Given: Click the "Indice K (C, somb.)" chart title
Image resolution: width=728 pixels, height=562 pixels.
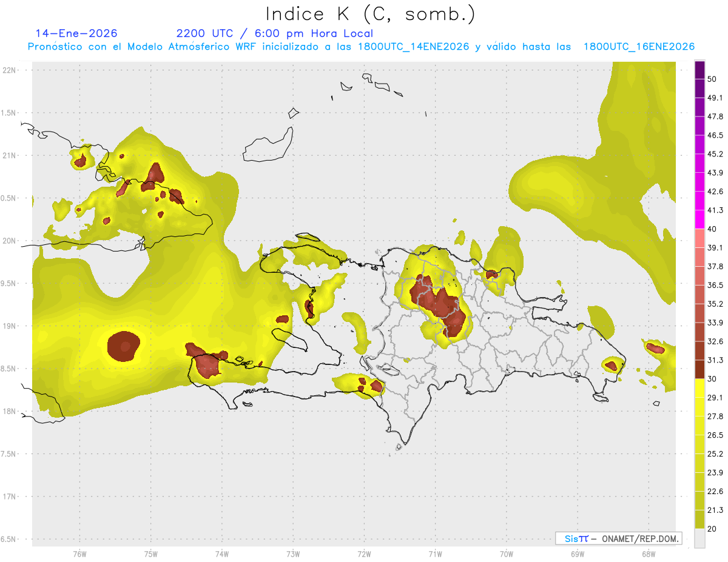Looking at the screenshot, I should click(371, 13).
